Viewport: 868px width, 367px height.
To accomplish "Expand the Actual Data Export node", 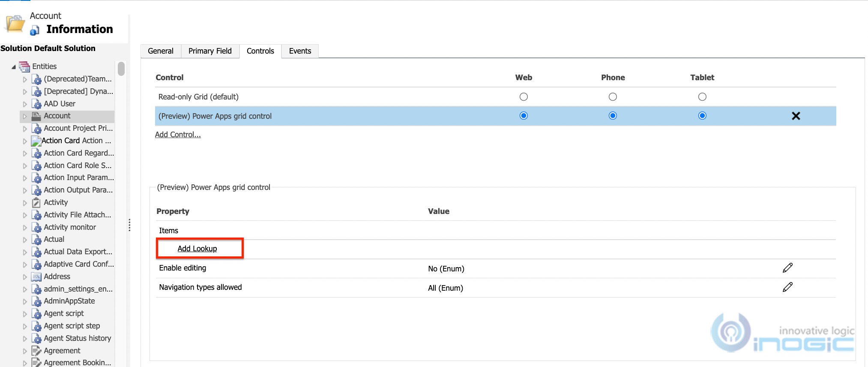I will click(25, 252).
